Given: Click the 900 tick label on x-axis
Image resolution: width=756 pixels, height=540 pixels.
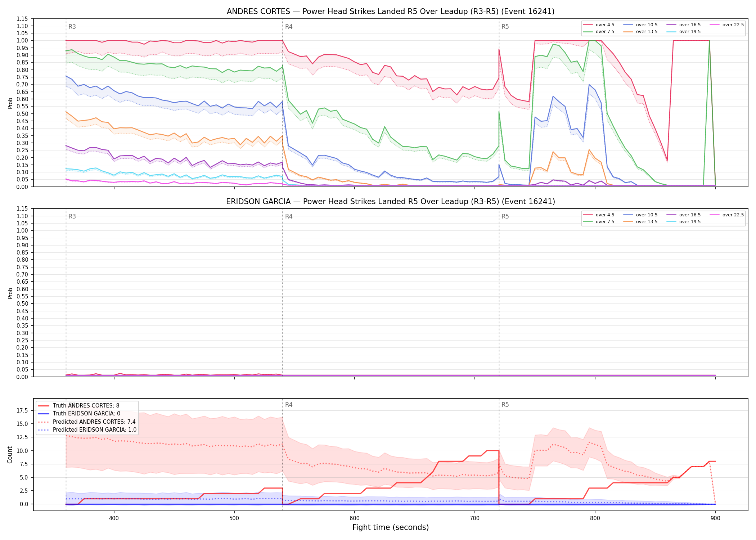Looking at the screenshot, I should [715, 518].
